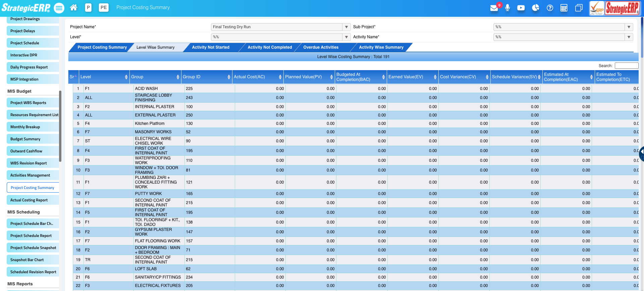The width and height of the screenshot is (644, 291).
Task: Click the StrategicERP logo at top right
Action: coord(623,8)
